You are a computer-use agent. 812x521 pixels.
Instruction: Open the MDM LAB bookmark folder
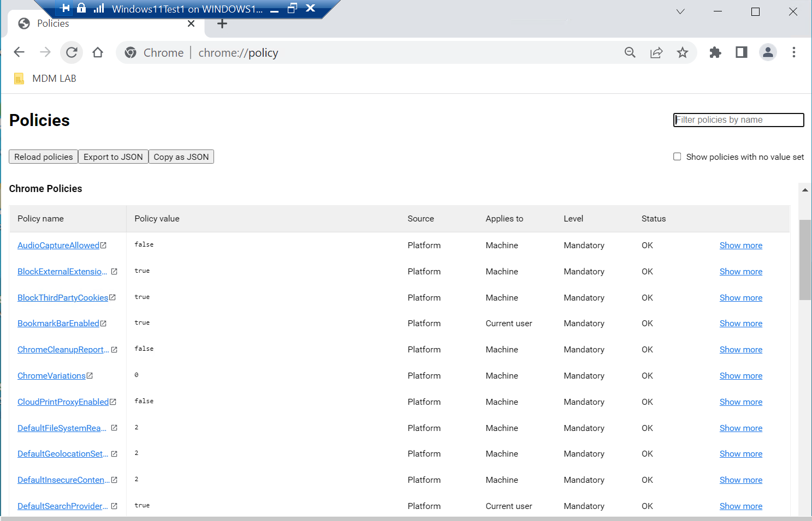(45, 79)
